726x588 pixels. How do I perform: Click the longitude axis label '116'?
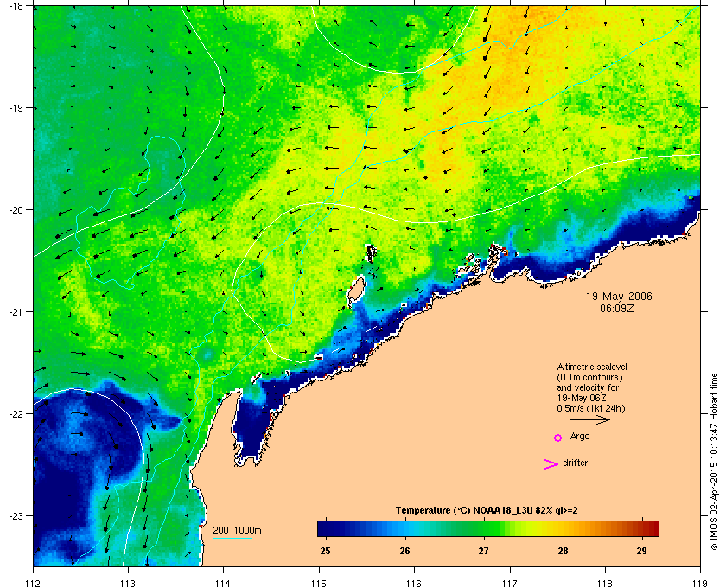pyautogui.click(x=414, y=583)
